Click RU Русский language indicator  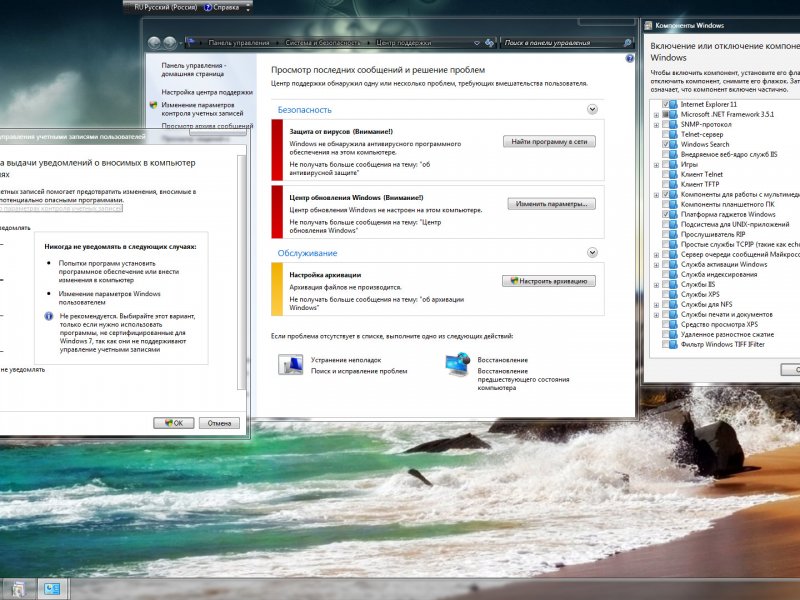(x=166, y=7)
